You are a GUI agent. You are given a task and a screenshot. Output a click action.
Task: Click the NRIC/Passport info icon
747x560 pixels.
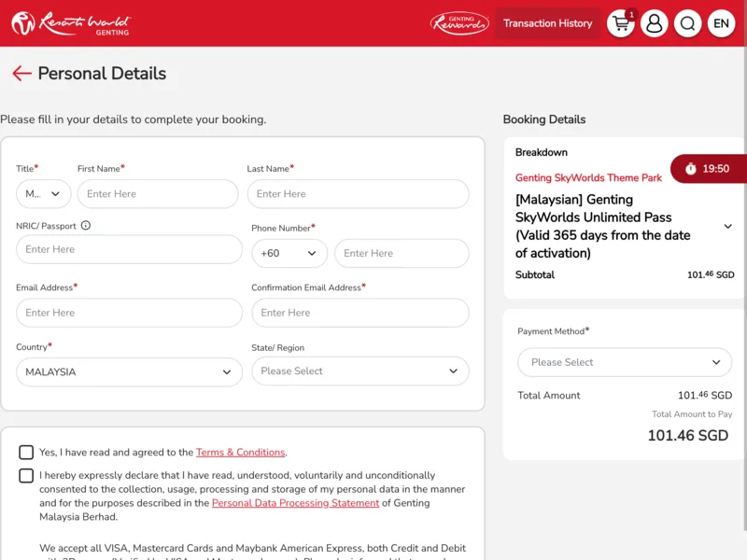pyautogui.click(x=86, y=226)
